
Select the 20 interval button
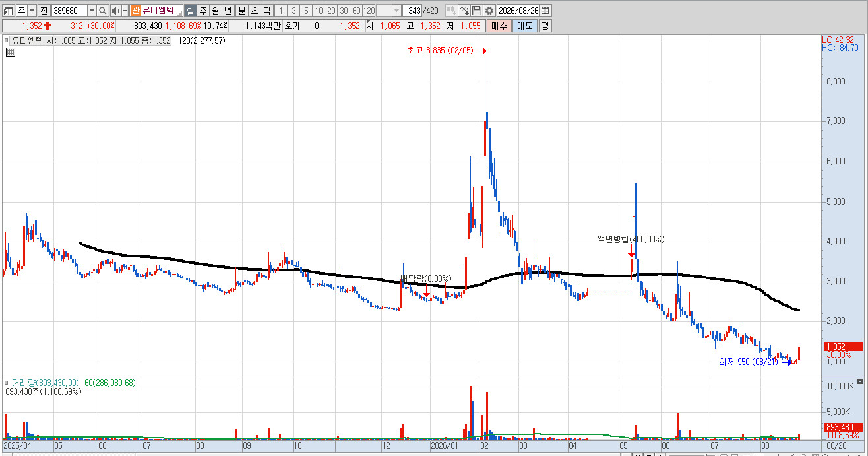click(x=331, y=11)
